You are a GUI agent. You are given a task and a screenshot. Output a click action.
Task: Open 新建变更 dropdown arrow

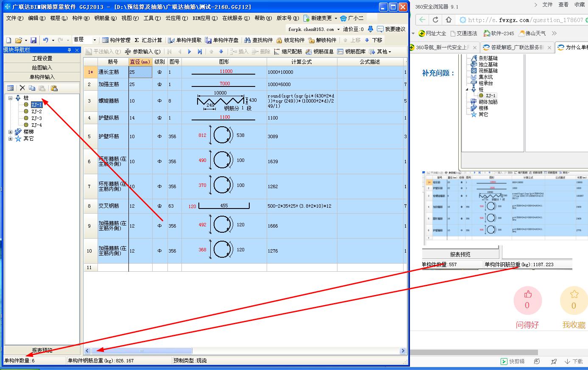click(x=336, y=18)
